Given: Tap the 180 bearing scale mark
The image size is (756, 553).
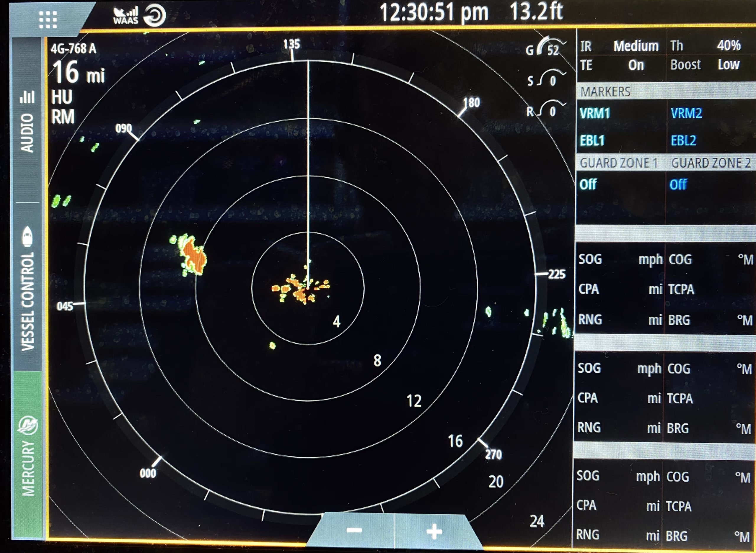Looking at the screenshot, I should [472, 102].
